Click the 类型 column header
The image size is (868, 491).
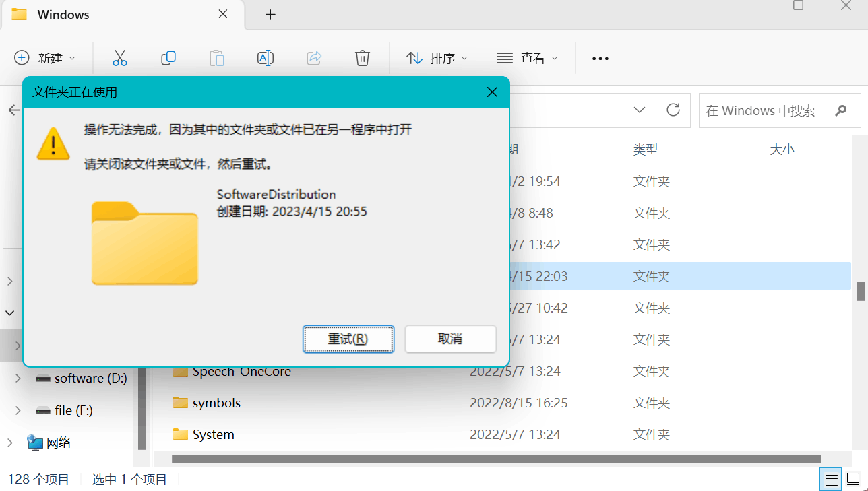point(646,150)
